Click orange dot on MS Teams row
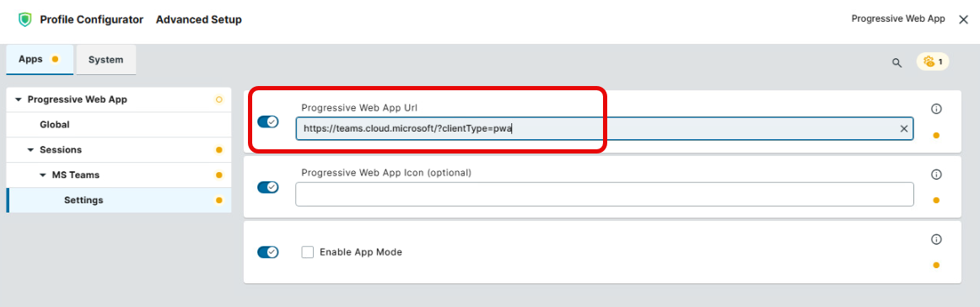Viewport: 980px width, 307px height. pos(218,175)
